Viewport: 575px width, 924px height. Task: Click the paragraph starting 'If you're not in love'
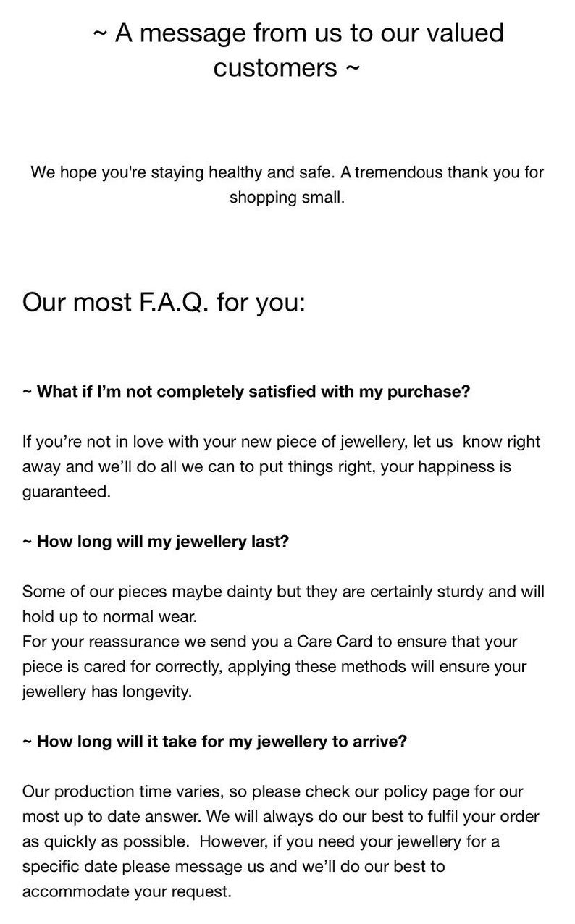(x=282, y=466)
